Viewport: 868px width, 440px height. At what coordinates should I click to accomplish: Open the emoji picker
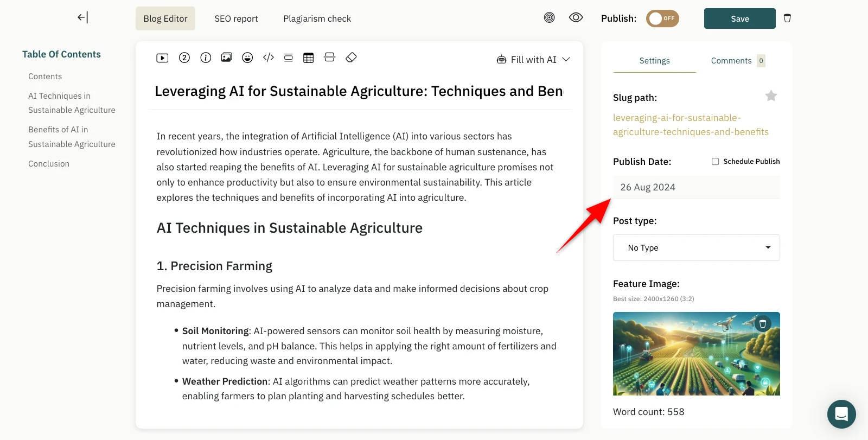[247, 58]
